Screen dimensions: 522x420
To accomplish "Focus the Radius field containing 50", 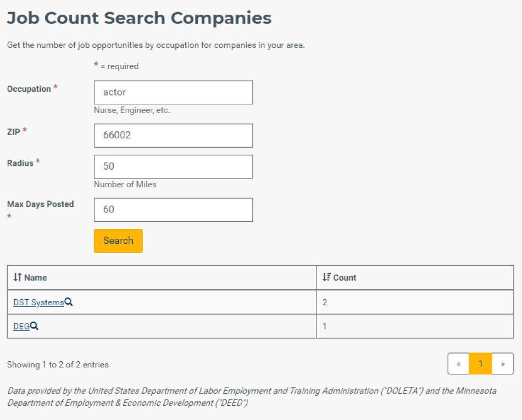I will click(x=174, y=166).
